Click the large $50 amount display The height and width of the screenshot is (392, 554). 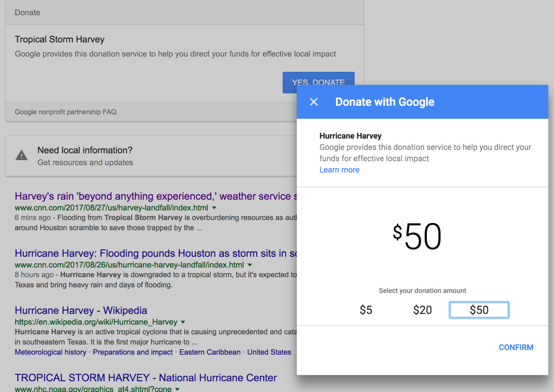(417, 236)
